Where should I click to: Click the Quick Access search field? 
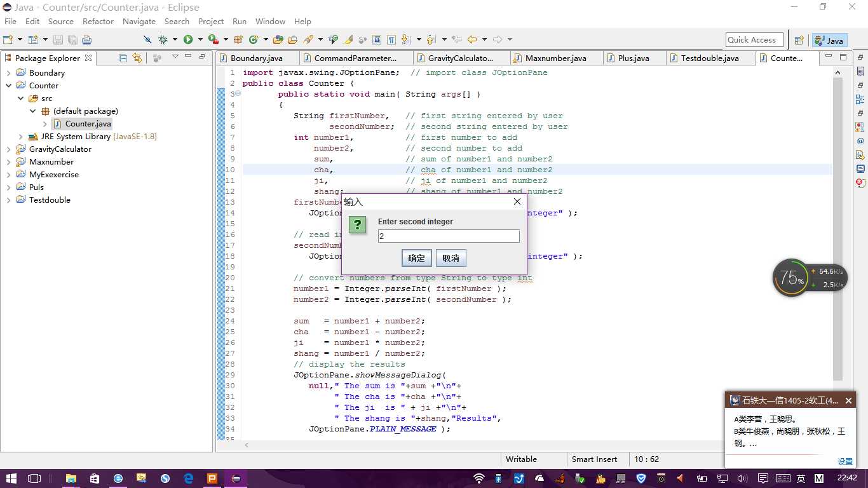point(754,39)
